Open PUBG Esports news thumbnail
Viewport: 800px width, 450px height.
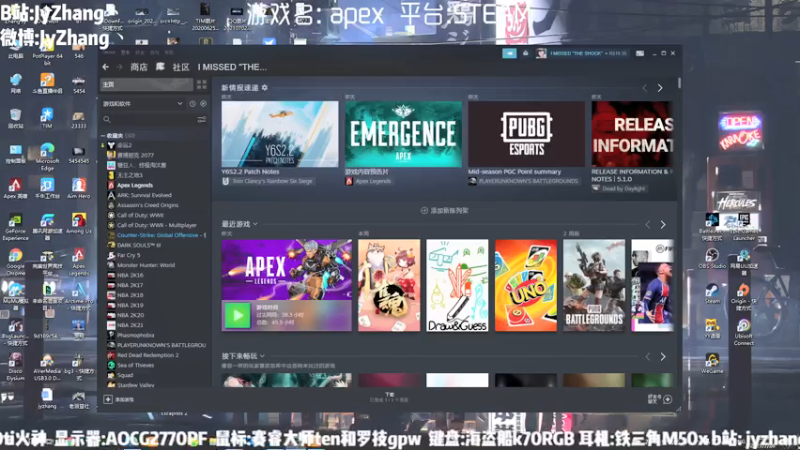(x=527, y=134)
